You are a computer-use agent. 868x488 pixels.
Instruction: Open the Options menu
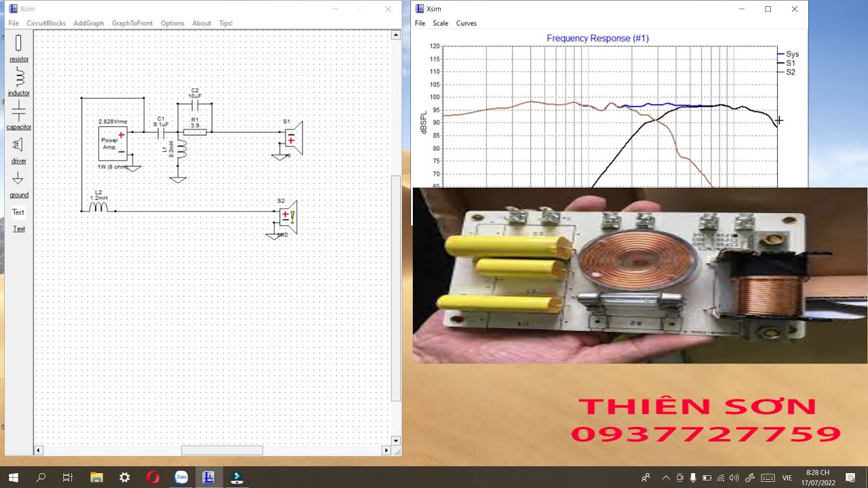coord(172,23)
